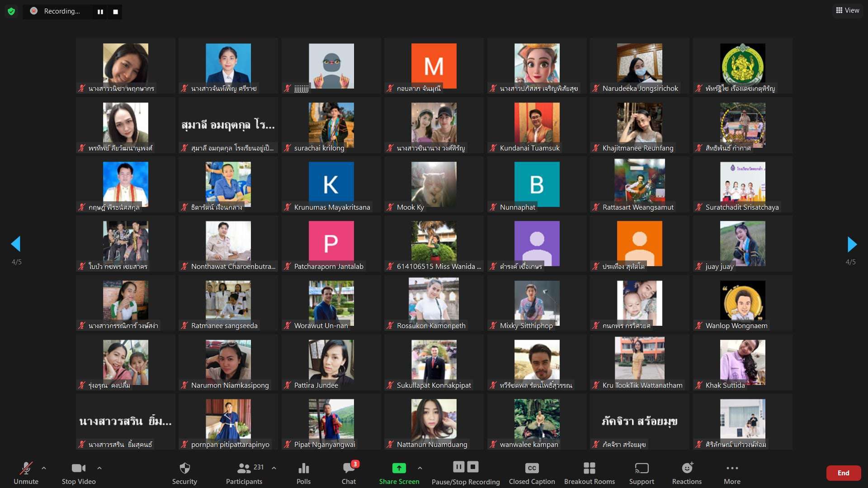Viewport: 868px width, 488px height.
Task: Open Breakout Rooms
Action: (589, 468)
